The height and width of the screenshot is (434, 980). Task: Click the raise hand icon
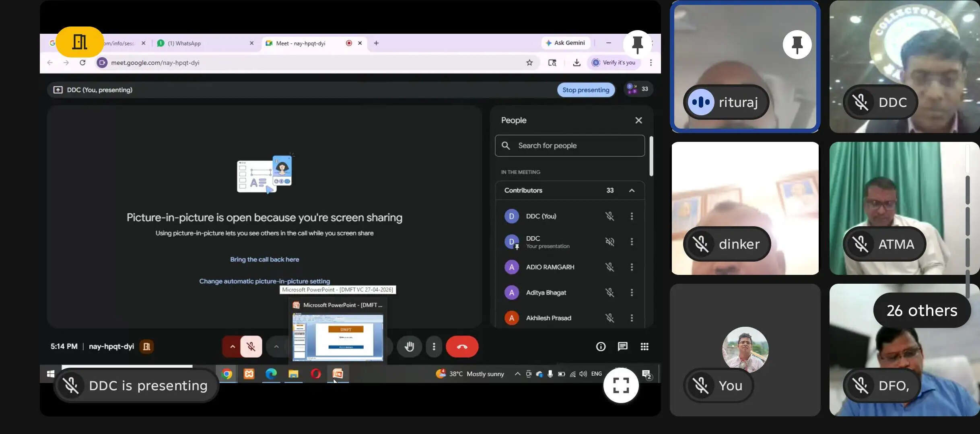click(409, 346)
